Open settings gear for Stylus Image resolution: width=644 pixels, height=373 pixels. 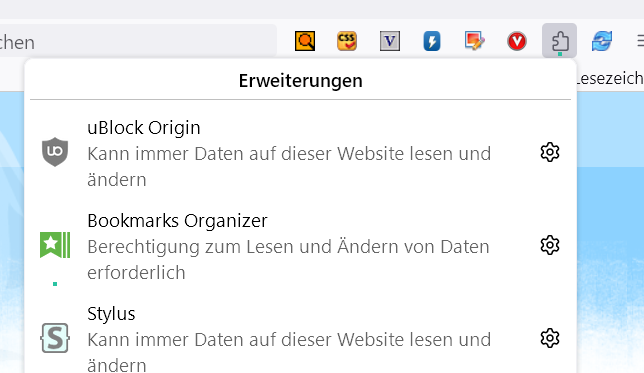(x=550, y=338)
